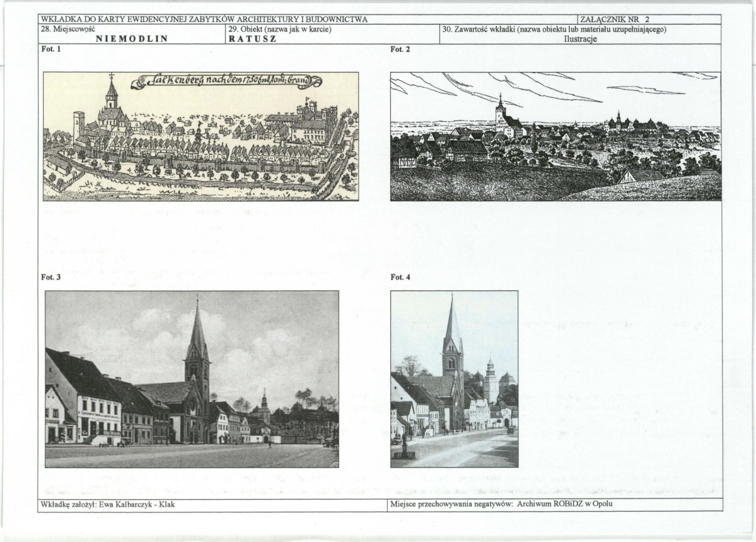This screenshot has height=542, width=756.
Task: Click the "NIEMODLIN" locality text
Action: tap(132, 39)
